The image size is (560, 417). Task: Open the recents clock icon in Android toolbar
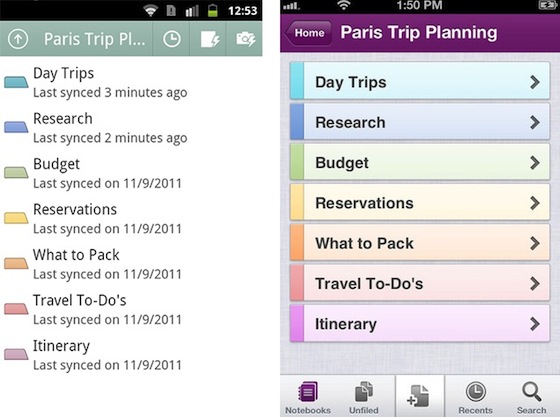(x=172, y=39)
